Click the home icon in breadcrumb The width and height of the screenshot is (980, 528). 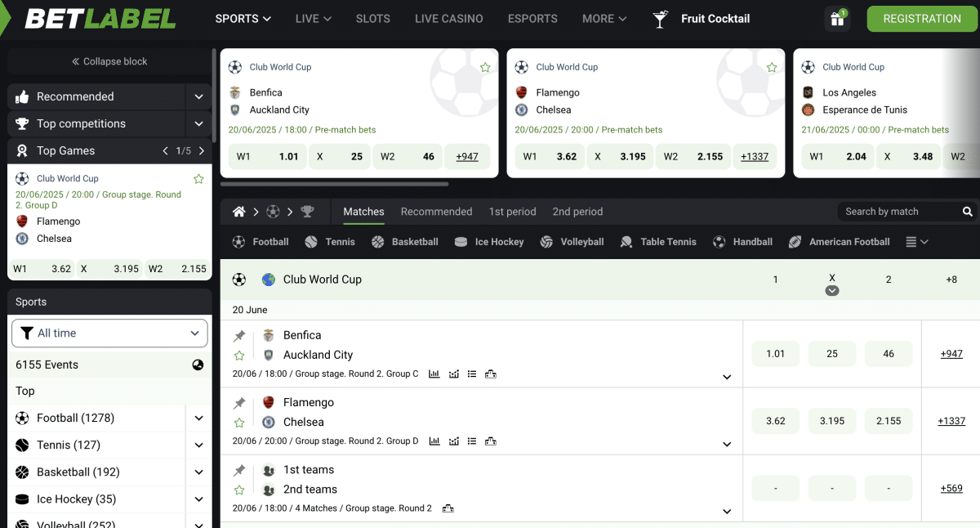click(239, 212)
